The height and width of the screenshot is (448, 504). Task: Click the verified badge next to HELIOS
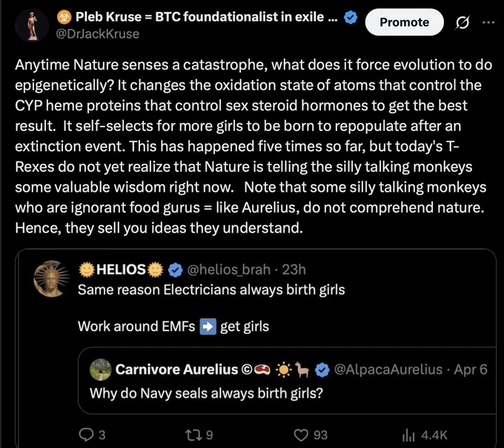pos(175,270)
